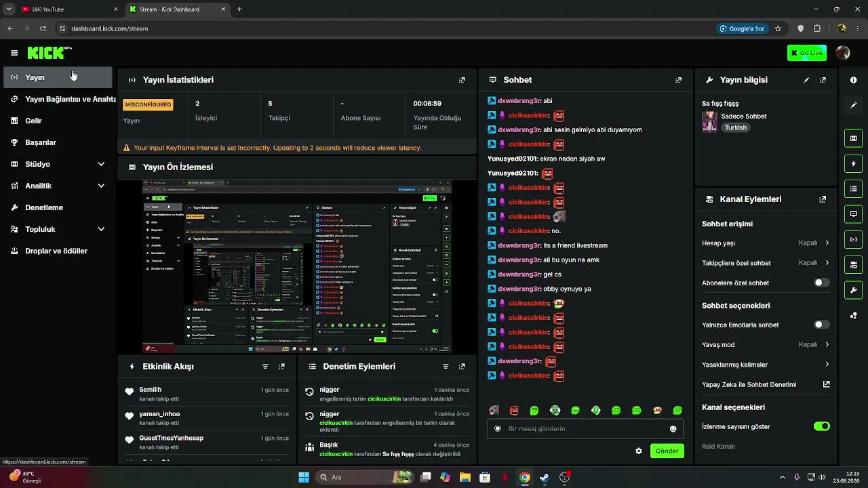
Task: Turn off İzlenme sayısını göster switch
Action: click(x=821, y=426)
